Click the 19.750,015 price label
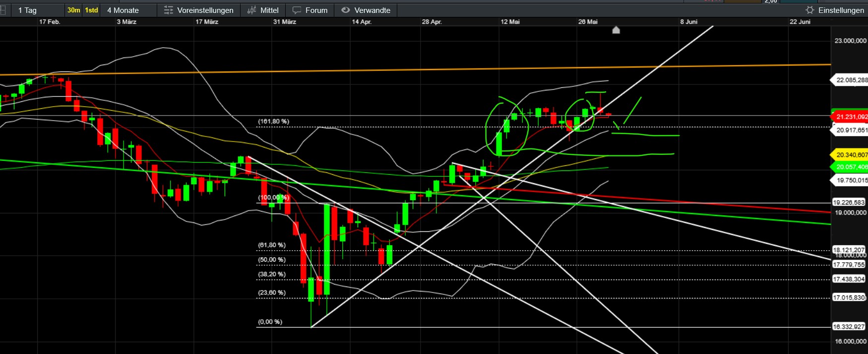Screen dimensions: 868x354 pos(850,180)
